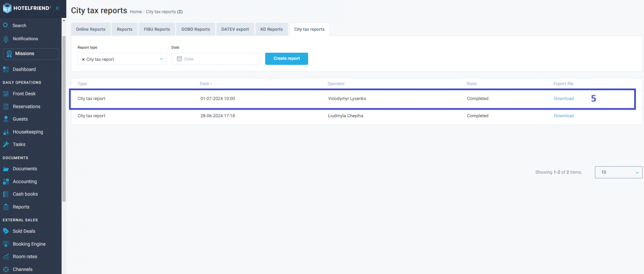Click the Guests person icon
Screen dimensions: 644x274
coord(6,119)
